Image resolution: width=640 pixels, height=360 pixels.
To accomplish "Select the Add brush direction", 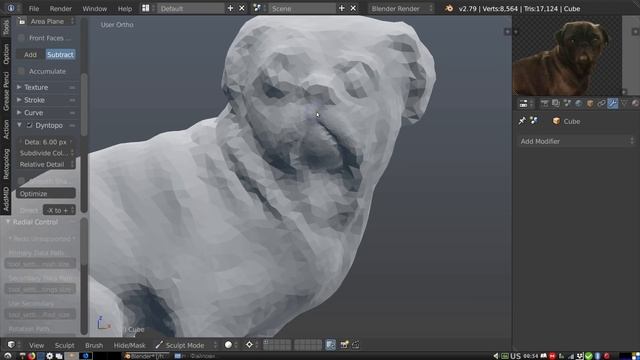I will (x=30, y=54).
